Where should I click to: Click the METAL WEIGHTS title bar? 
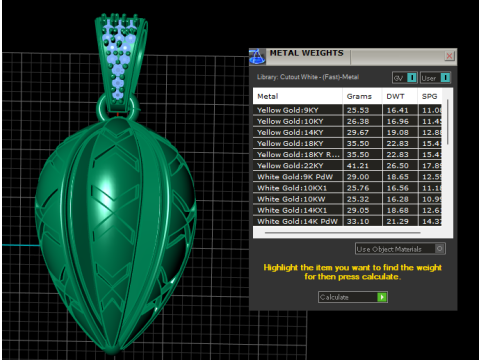point(353,56)
